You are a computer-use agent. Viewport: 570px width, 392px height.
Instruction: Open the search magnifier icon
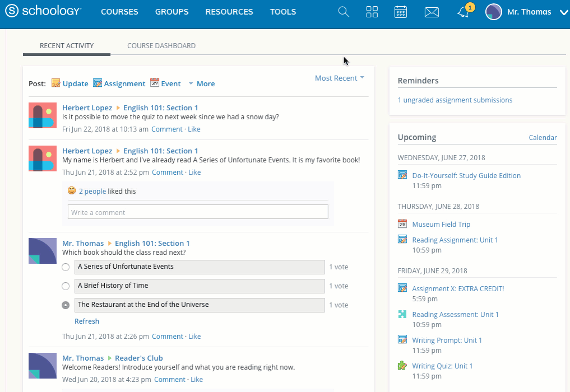[x=344, y=12]
